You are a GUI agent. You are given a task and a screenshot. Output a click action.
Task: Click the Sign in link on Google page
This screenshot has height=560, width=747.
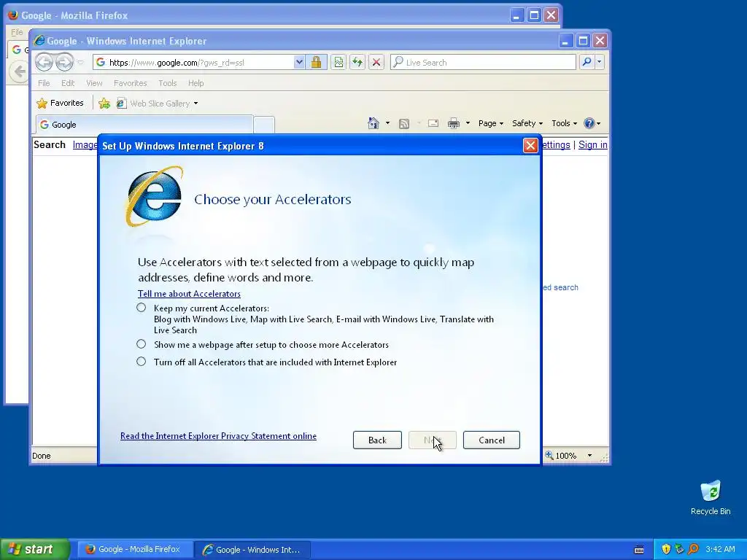point(592,145)
